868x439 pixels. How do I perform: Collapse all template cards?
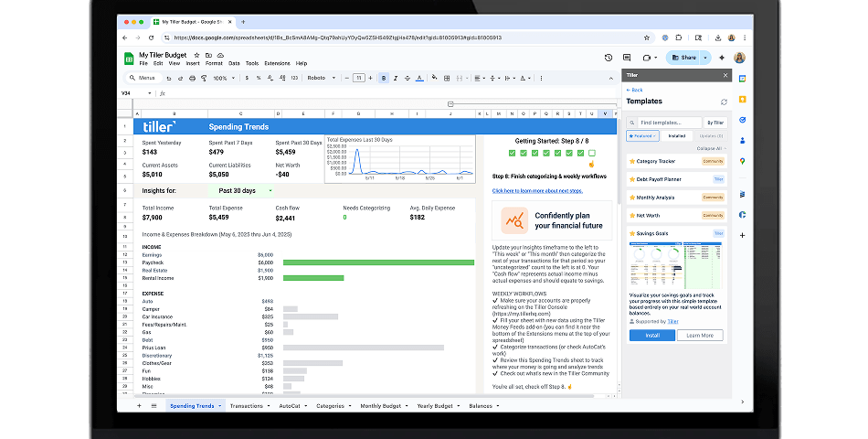click(x=712, y=148)
